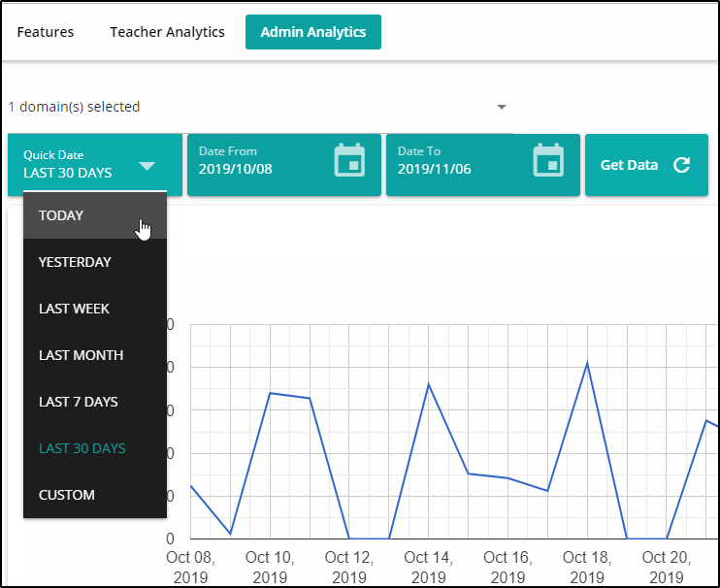This screenshot has height=588, width=720.
Task: Click the Oct 08, 2019 axis label
Action: (190, 567)
